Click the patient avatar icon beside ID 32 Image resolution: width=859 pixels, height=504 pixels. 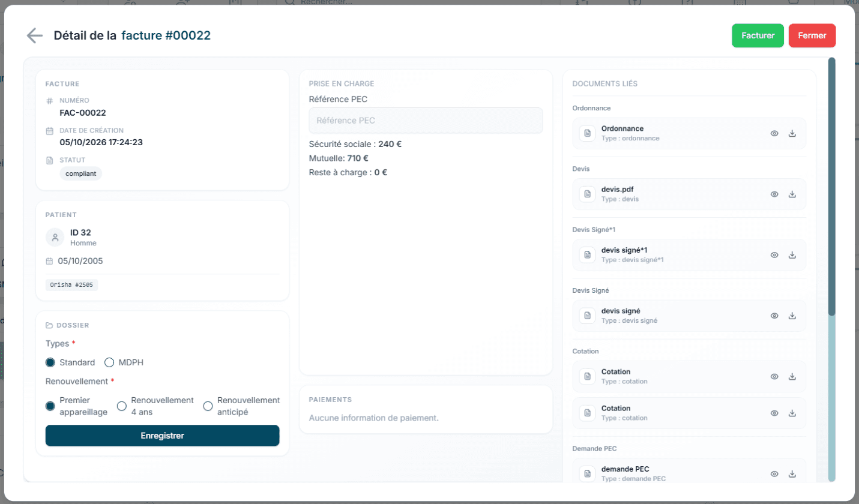(55, 238)
